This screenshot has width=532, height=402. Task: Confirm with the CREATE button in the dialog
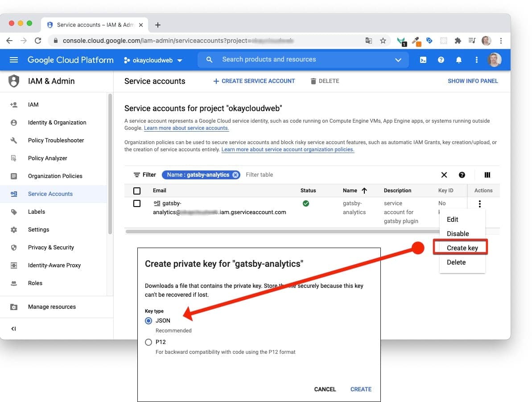[361, 389]
